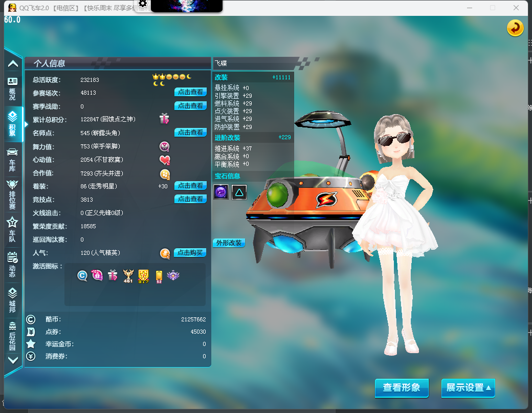The height and width of the screenshot is (413, 532).
Task: Click the pink +10 activated badge icon
Action: [x=97, y=275]
